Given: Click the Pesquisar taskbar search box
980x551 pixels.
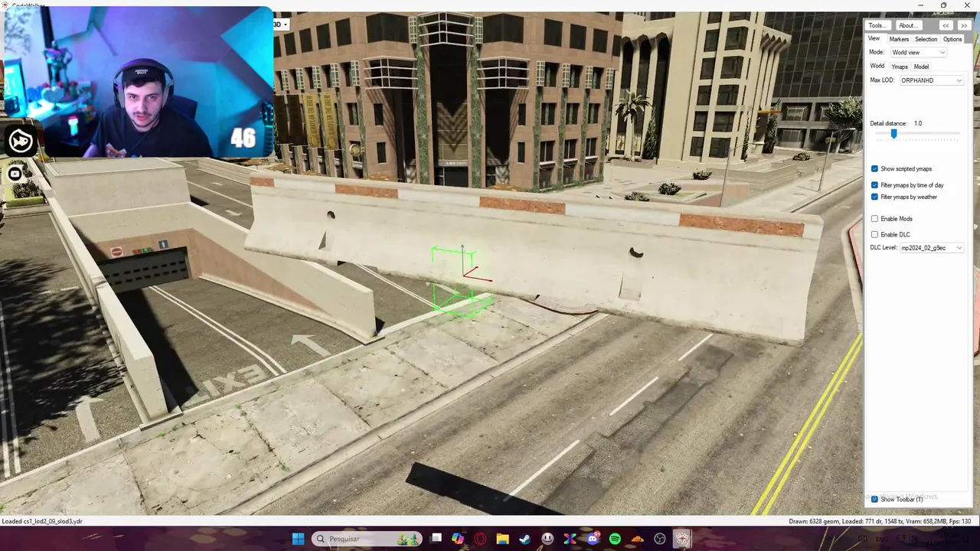Looking at the screenshot, I should [366, 539].
